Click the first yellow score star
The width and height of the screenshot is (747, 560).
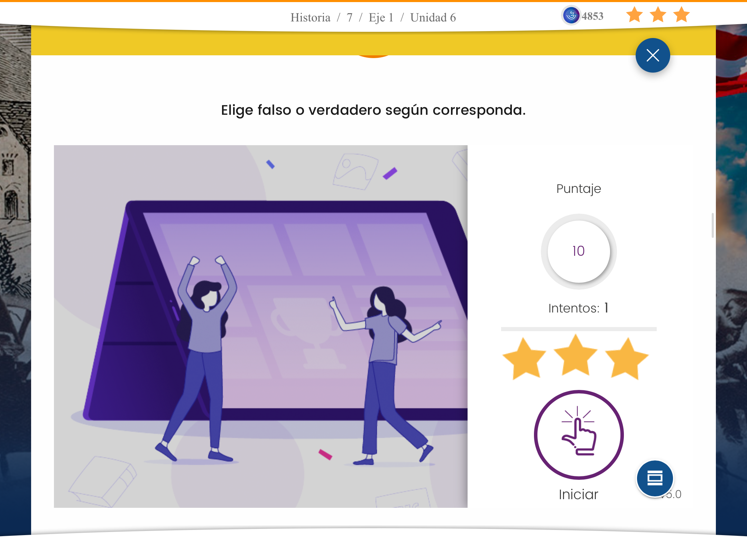524,358
